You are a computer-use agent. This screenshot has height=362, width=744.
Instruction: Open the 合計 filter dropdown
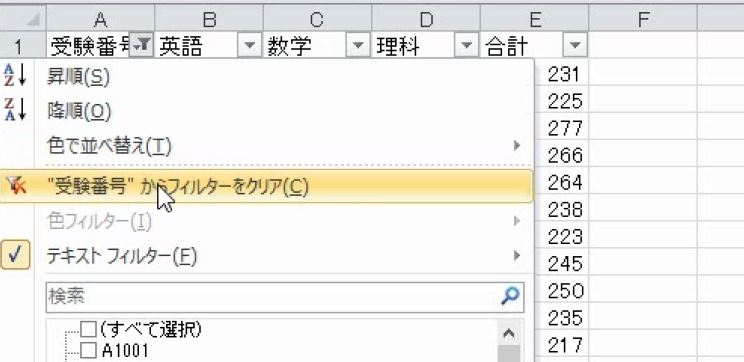tap(575, 46)
